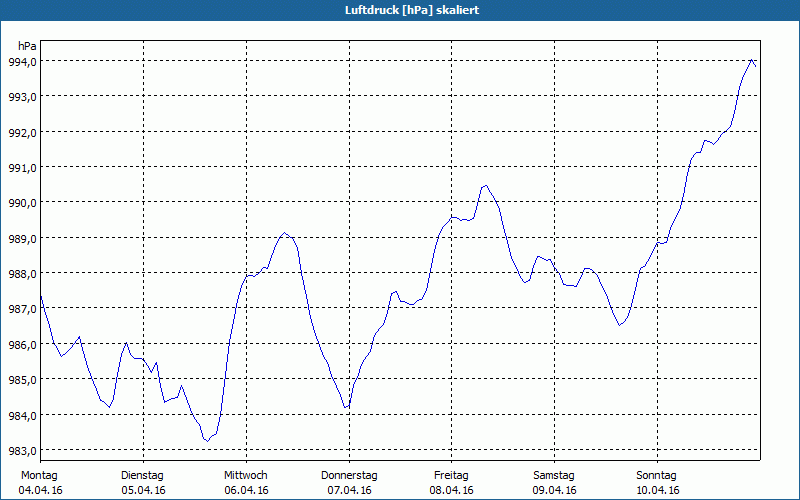Click the 984,0 axis value
Screen dimensions: 800x500
tap(22, 415)
